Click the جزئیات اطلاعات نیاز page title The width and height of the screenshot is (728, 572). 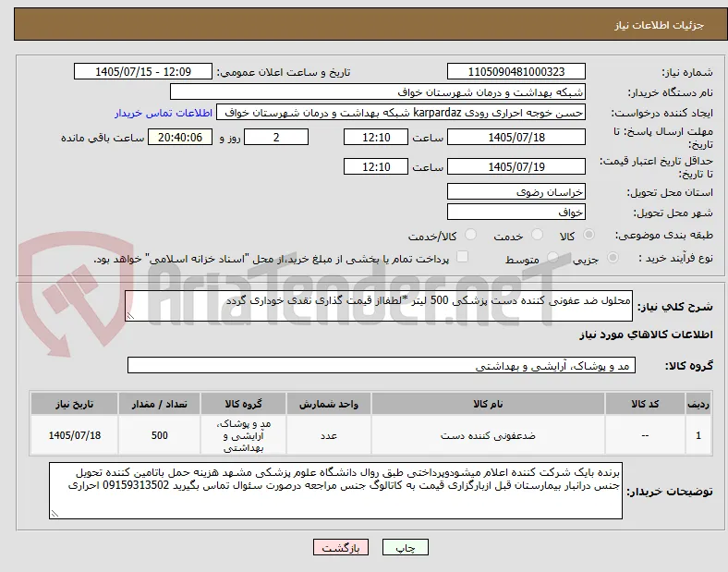click(660, 25)
